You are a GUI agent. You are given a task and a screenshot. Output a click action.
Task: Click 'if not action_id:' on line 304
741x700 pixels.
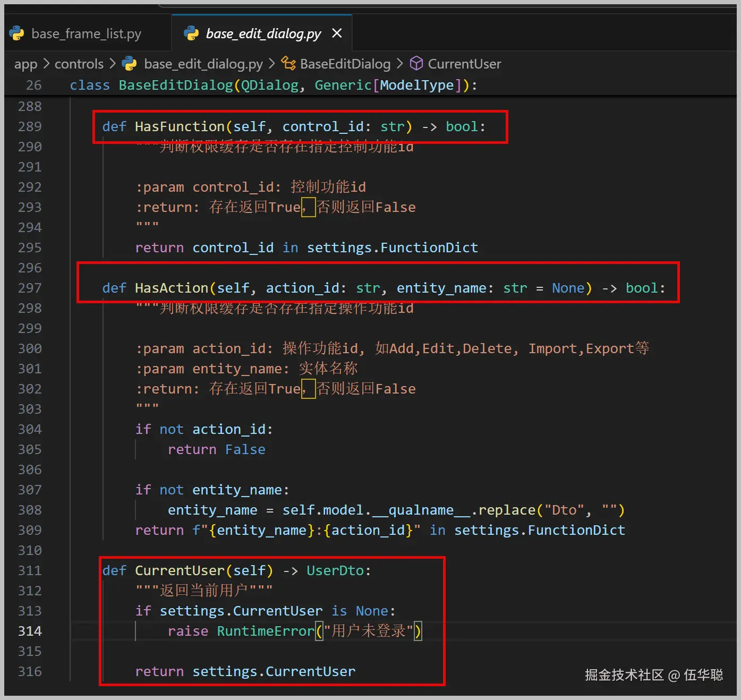pos(205,429)
